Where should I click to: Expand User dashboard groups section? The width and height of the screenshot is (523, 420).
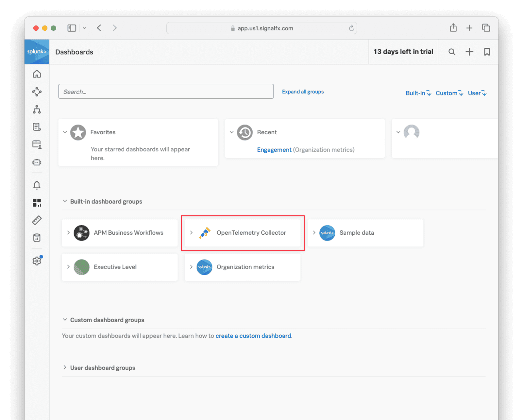point(65,367)
